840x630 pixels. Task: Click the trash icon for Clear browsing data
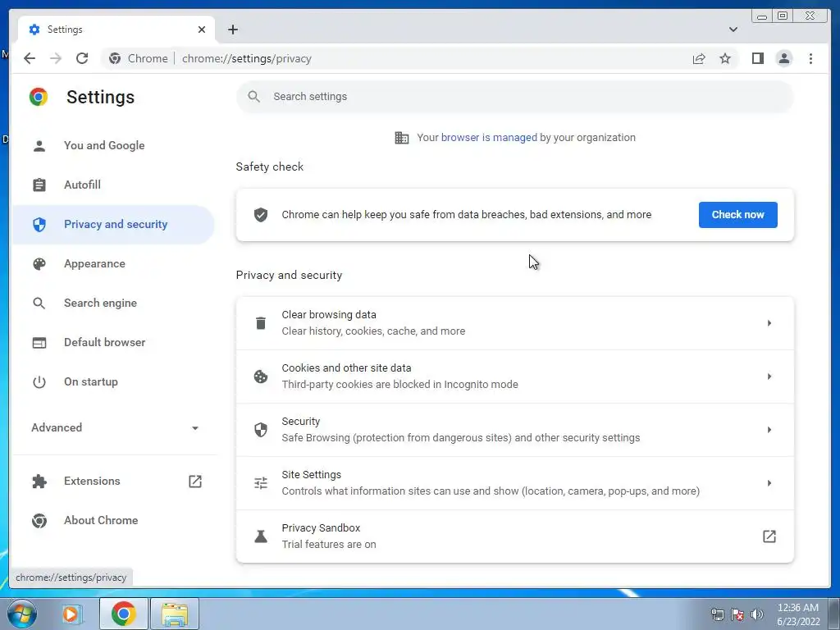coord(261,323)
